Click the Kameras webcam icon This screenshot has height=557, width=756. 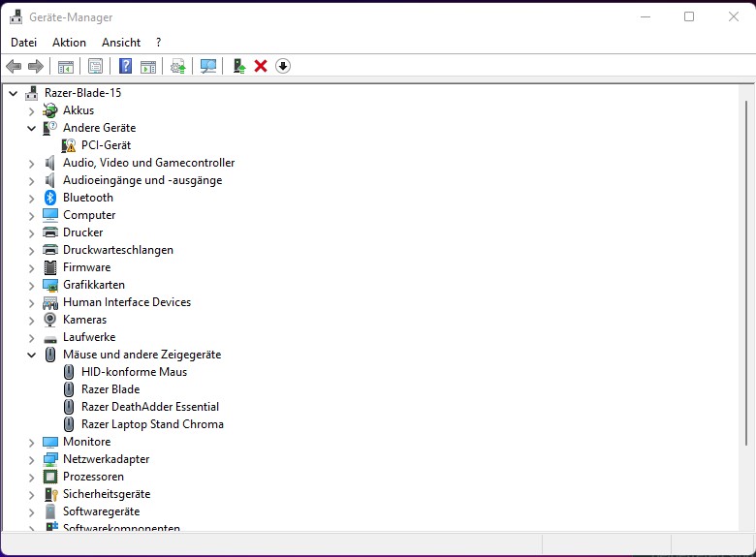50,320
